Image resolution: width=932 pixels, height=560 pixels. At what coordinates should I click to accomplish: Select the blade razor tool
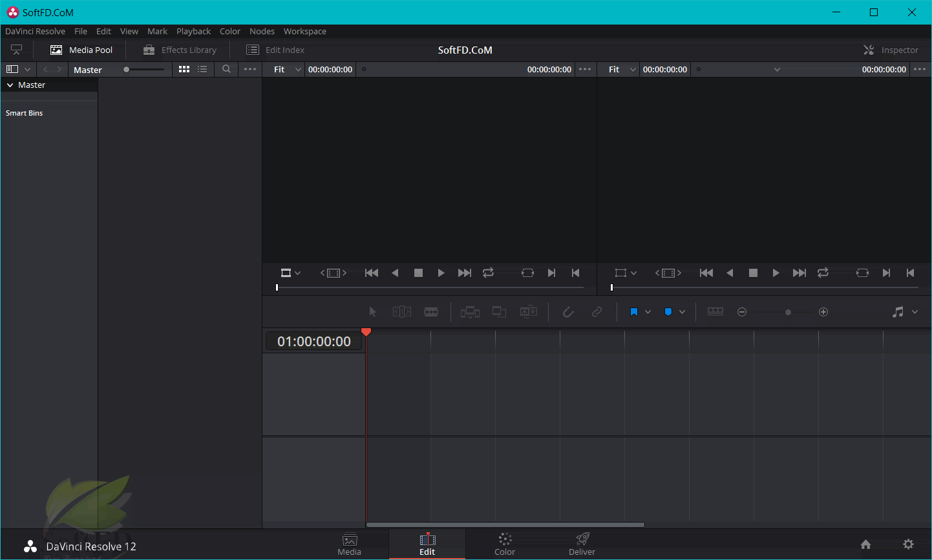click(431, 312)
